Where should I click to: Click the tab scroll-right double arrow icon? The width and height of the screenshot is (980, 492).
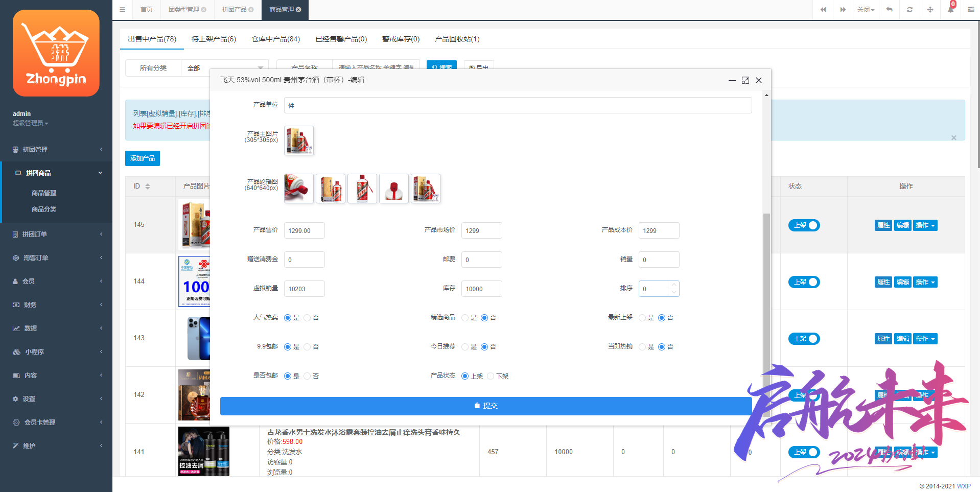coord(843,10)
